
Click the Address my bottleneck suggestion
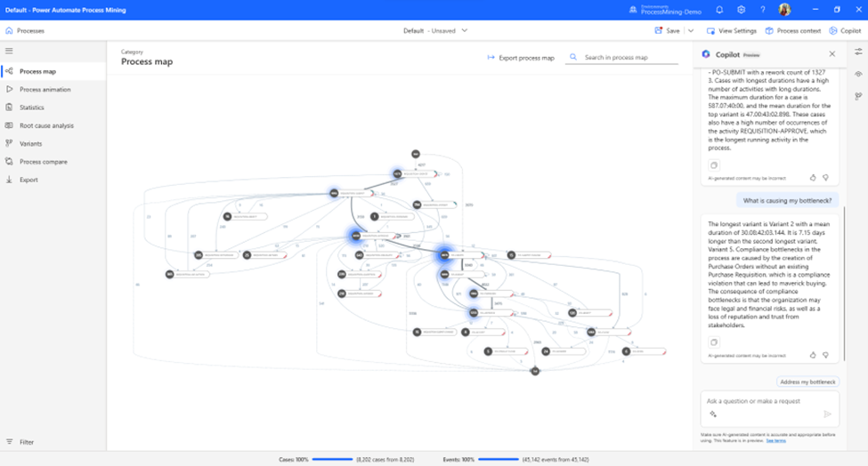point(807,382)
